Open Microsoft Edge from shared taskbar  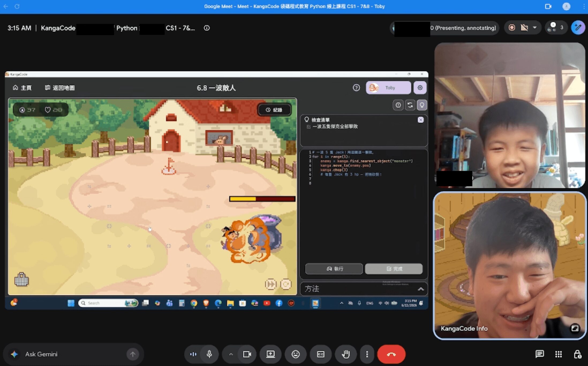[218, 303]
